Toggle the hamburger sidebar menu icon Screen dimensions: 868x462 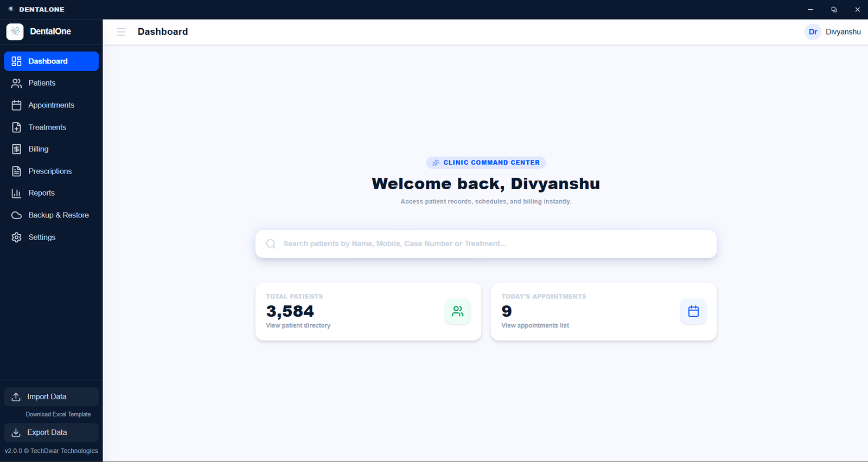pyautogui.click(x=121, y=32)
